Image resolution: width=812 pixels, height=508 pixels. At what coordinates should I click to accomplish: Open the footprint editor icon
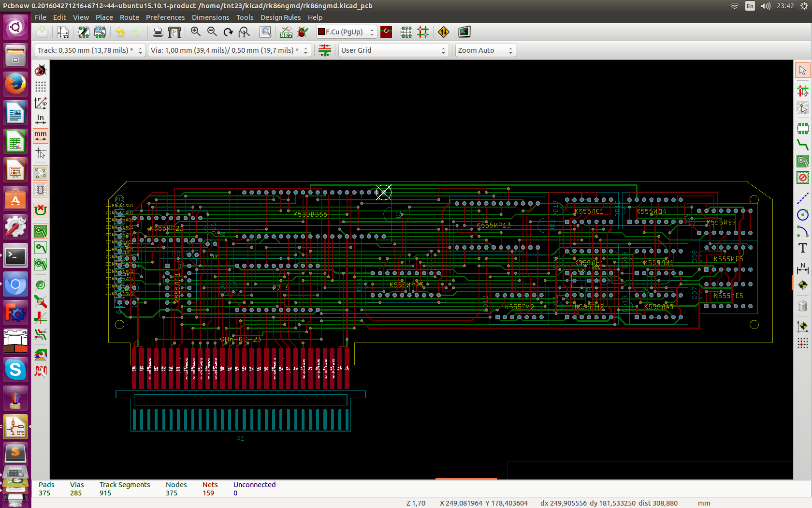[x=83, y=32]
